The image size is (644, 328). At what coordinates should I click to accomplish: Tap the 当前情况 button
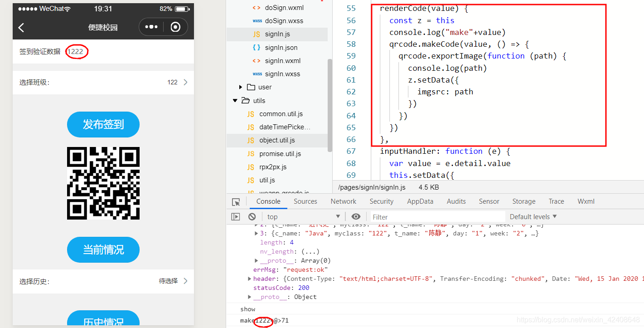pyautogui.click(x=103, y=250)
